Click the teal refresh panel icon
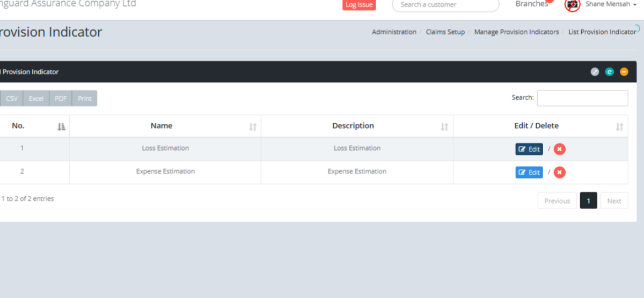 [609, 72]
